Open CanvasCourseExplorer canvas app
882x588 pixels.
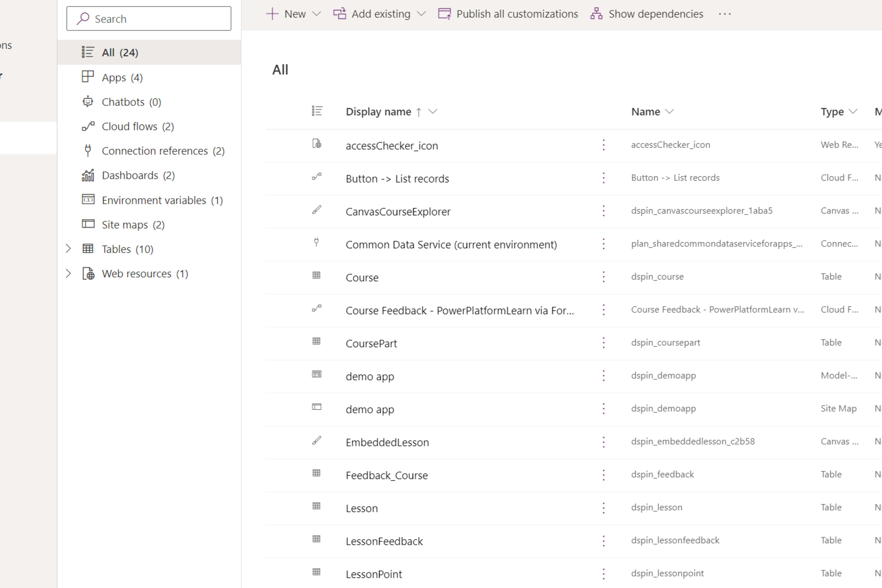[398, 212]
